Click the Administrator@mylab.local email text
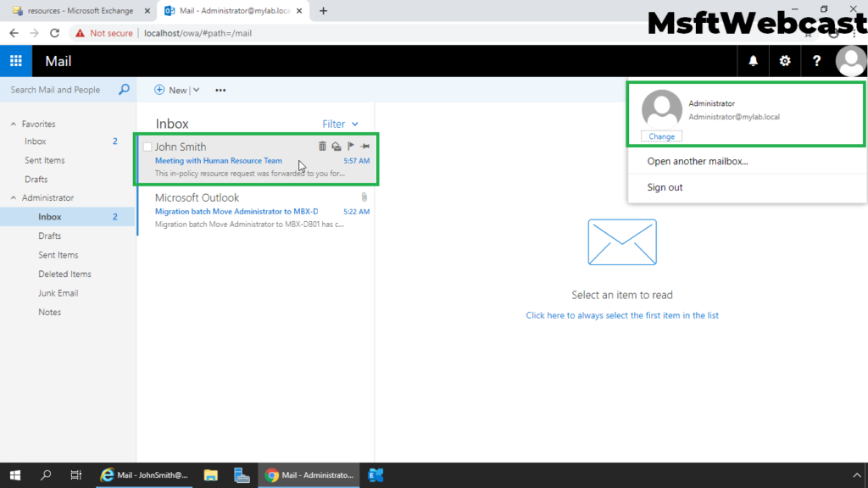This screenshot has width=868, height=488. pos(734,117)
